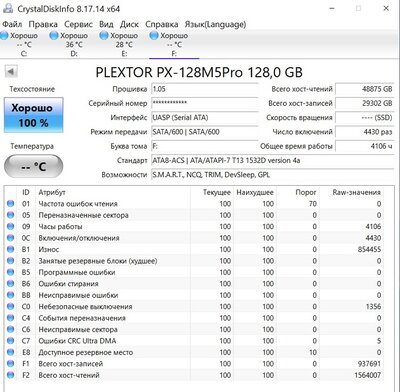Screen dimensions: 400x392
Task: Select the status orb for drive E:
Action: tap(104, 35)
